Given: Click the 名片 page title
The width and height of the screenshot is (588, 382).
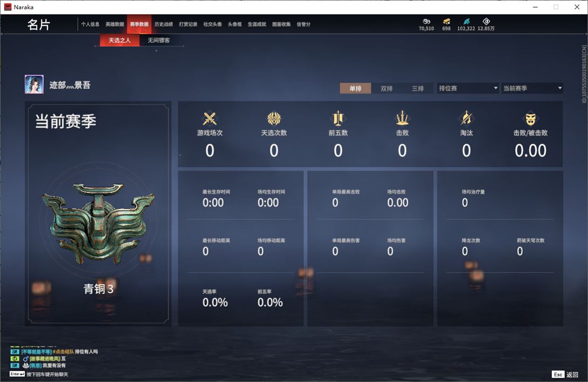Looking at the screenshot, I should [39, 25].
